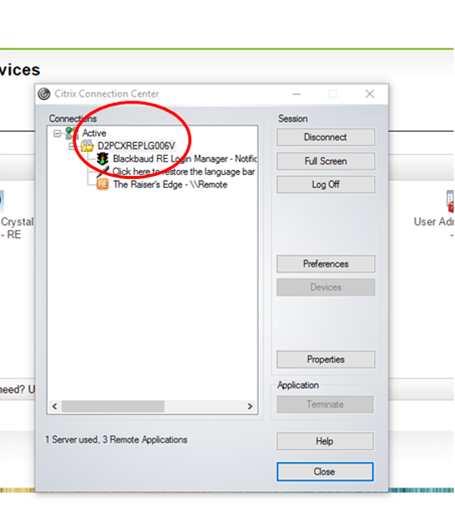Select 'Click here to restore the language bar'
455x530 pixels.
tap(184, 172)
